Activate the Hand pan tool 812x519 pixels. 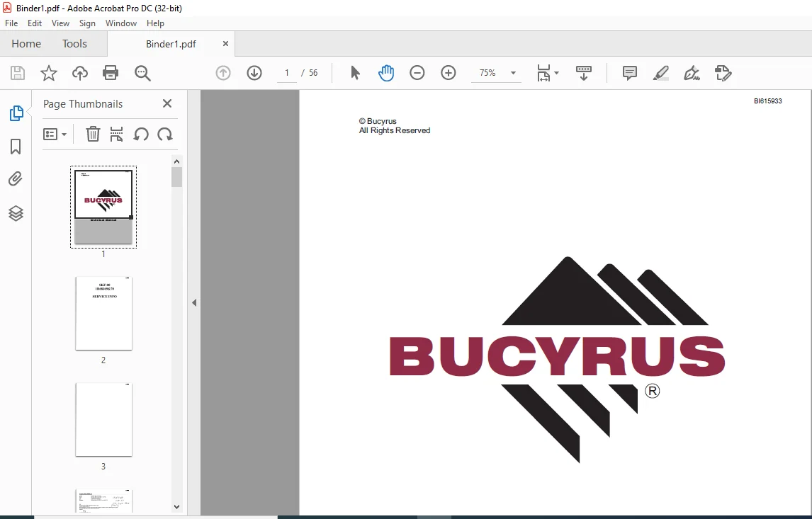click(x=385, y=73)
